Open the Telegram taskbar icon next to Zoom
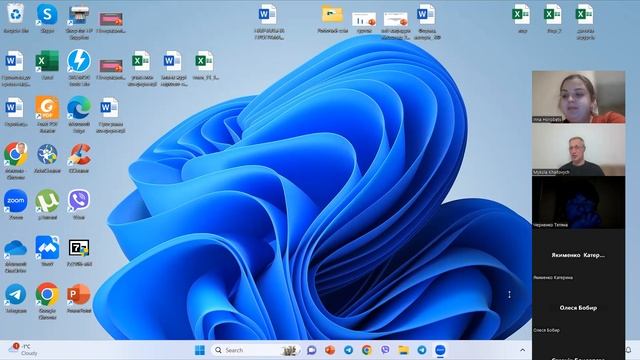The width and height of the screenshot is (640, 360). (x=422, y=350)
